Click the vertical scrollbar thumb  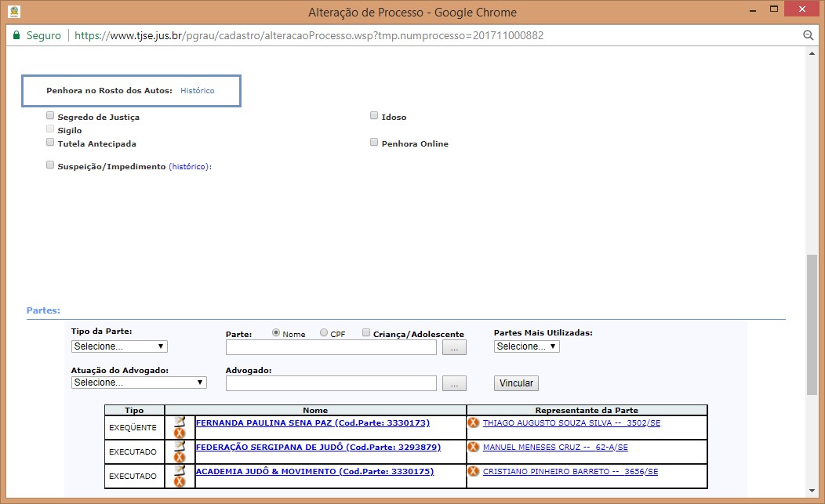click(812, 324)
